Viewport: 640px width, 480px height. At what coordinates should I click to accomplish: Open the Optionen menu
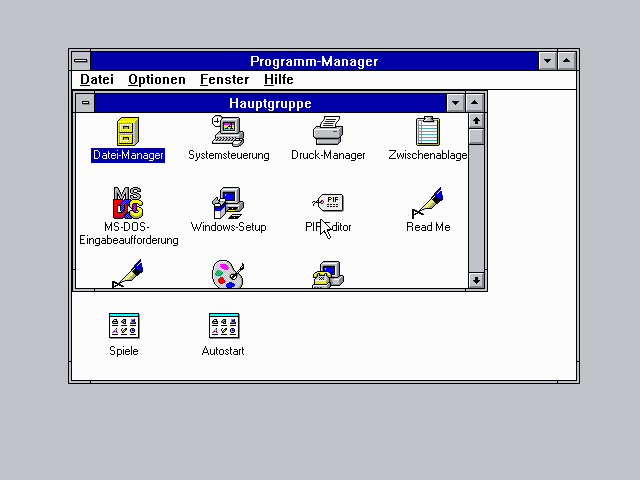coord(157,79)
